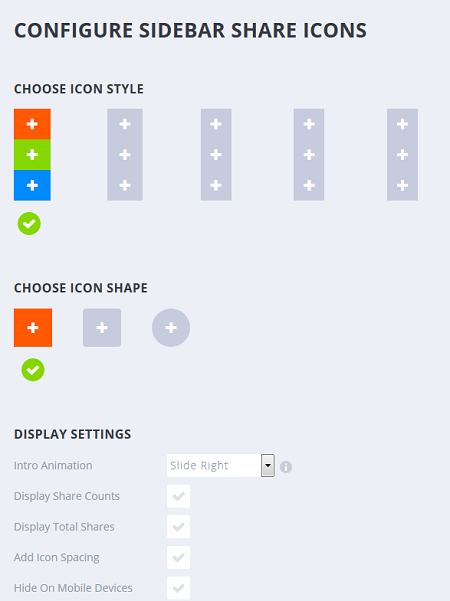Screen dimensions: 450x601
Task: Click the green checkmark under icon style
Action: (x=29, y=223)
